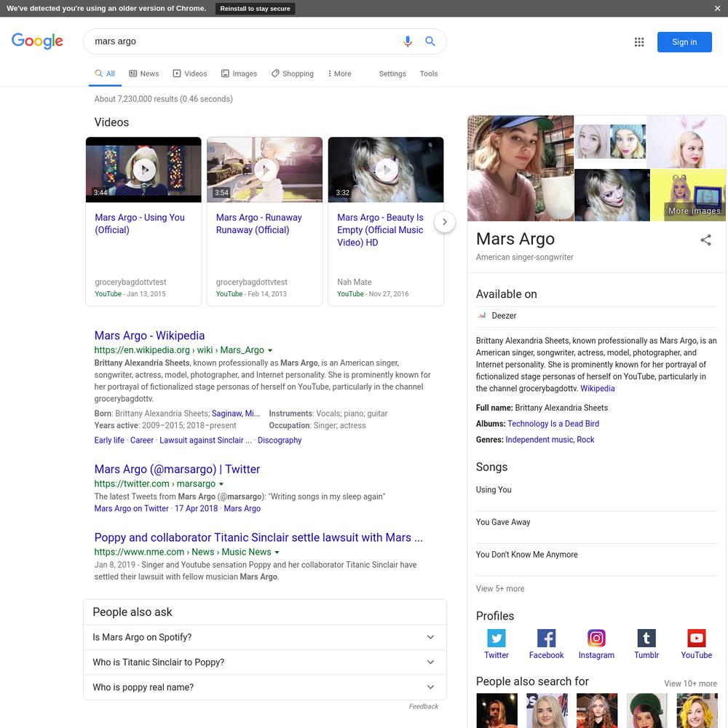Play the 'Using You (Official)' video thumbnail
Image resolution: width=728 pixels, height=728 pixels.
143,170
